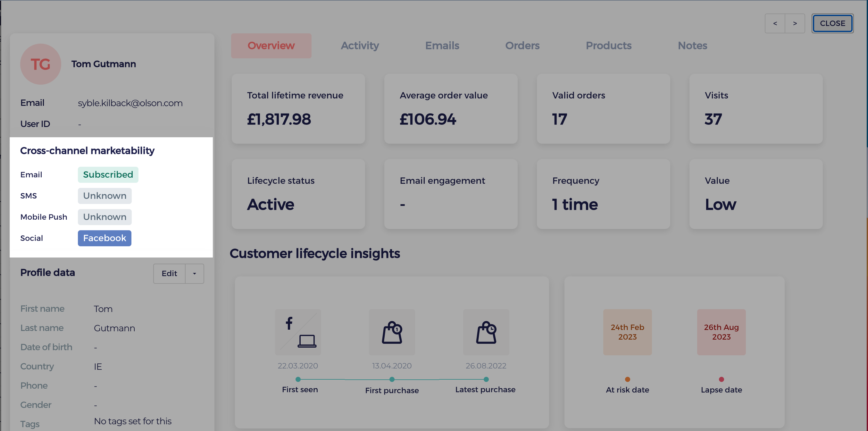Click Edit in Profile data

[169, 274]
